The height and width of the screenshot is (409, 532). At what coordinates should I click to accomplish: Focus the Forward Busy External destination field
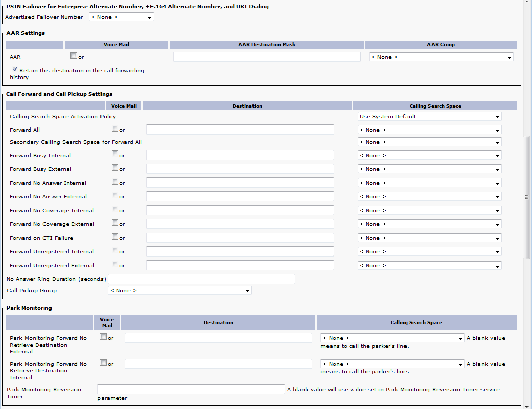(x=240, y=169)
